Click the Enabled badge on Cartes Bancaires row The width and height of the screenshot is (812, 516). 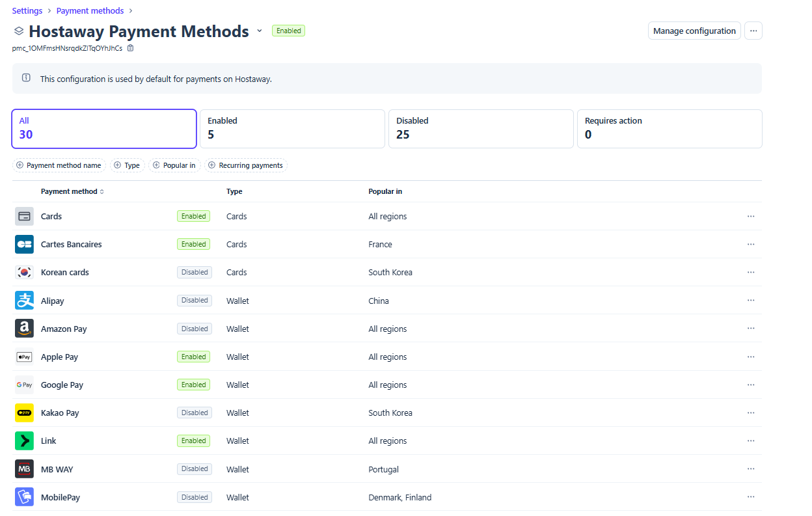point(193,244)
